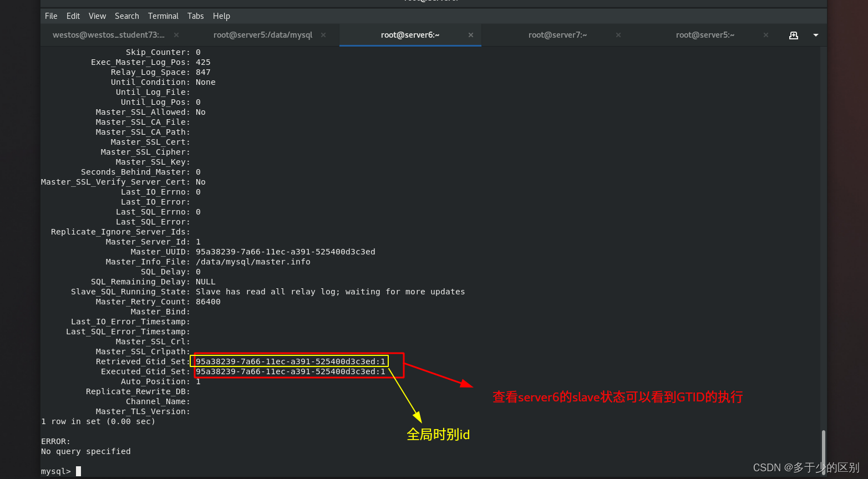Click the Master_SSL_Verify_Server_Cert label
The image size is (868, 479).
pyautogui.click(x=115, y=182)
